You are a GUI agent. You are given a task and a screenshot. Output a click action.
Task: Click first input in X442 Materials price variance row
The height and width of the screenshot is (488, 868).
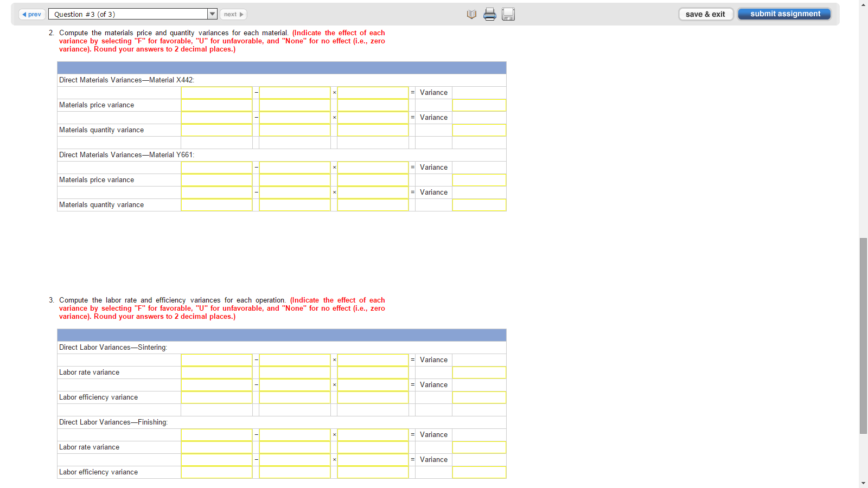[x=216, y=105]
